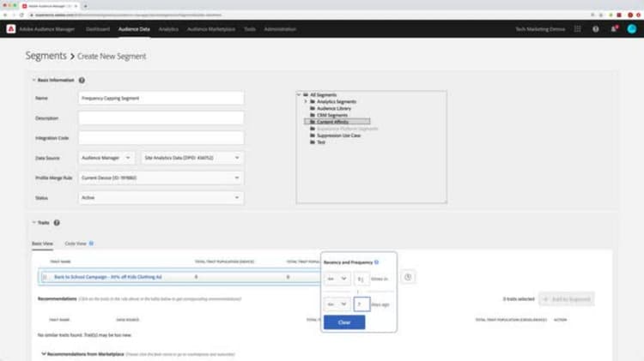Select the Analytics Segments folder

click(336, 101)
